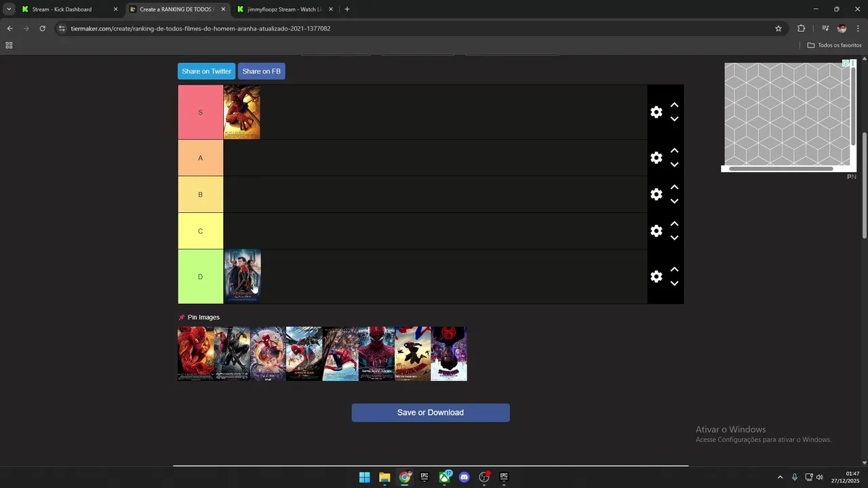Click the Share on Twitter button

[206, 71]
